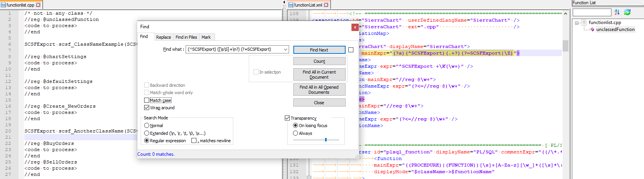Close the functionList.xml document tab

coord(326,5)
